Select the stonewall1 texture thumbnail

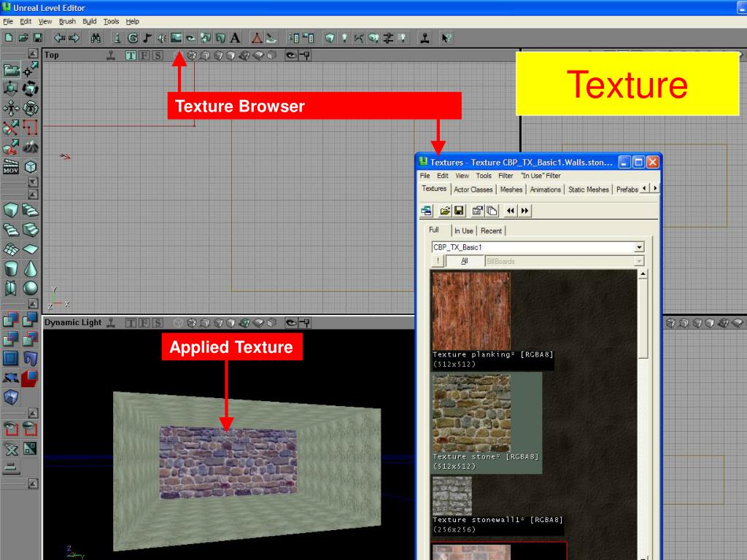click(452, 496)
